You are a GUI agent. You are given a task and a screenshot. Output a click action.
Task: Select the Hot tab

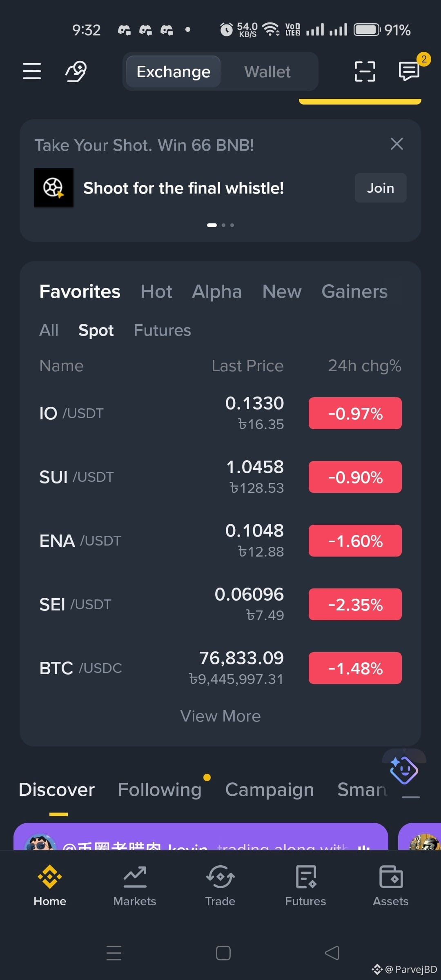(x=156, y=292)
